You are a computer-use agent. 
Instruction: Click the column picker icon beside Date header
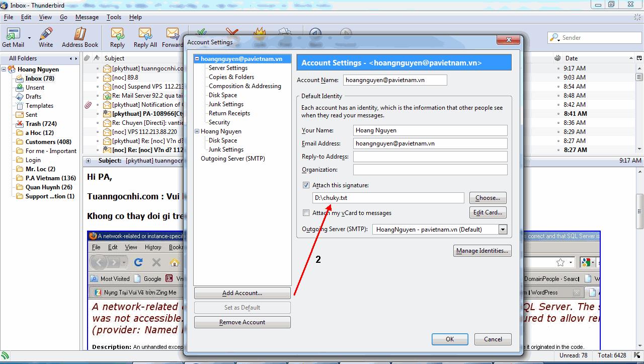[x=639, y=58]
